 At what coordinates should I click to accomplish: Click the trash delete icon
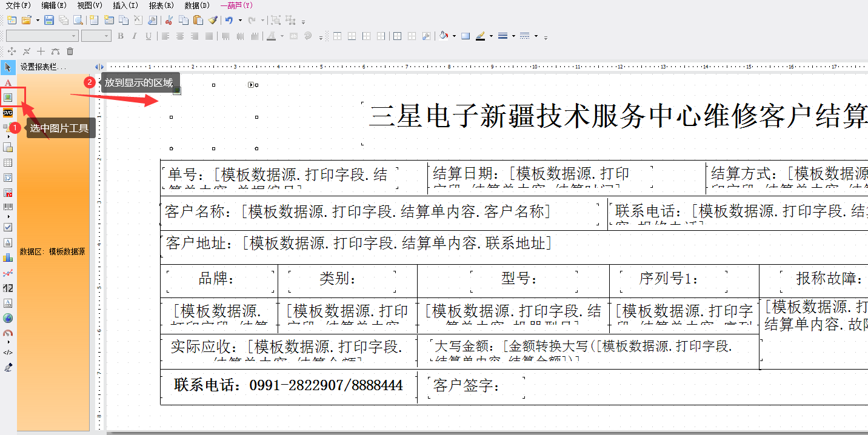tap(70, 51)
